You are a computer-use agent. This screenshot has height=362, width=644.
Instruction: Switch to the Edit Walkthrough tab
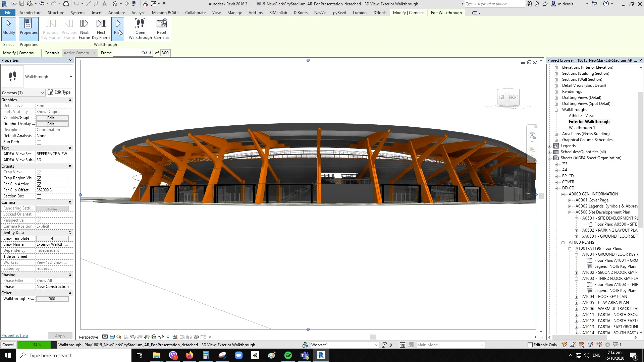(x=446, y=13)
